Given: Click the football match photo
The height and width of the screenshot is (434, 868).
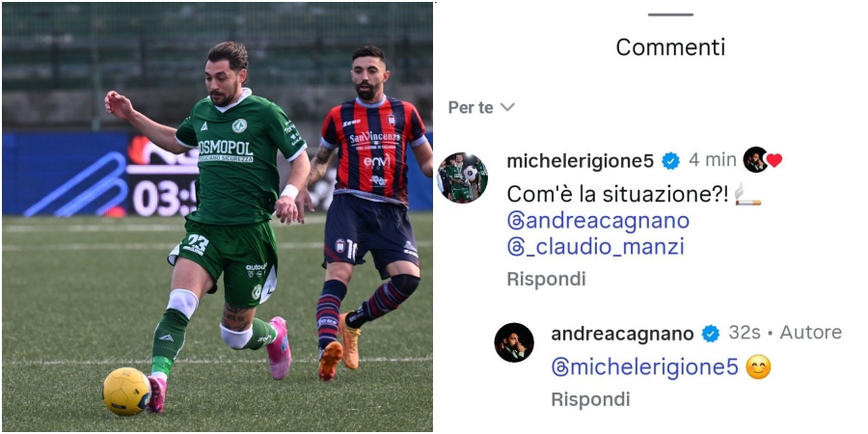Looking at the screenshot, I should pos(218,217).
